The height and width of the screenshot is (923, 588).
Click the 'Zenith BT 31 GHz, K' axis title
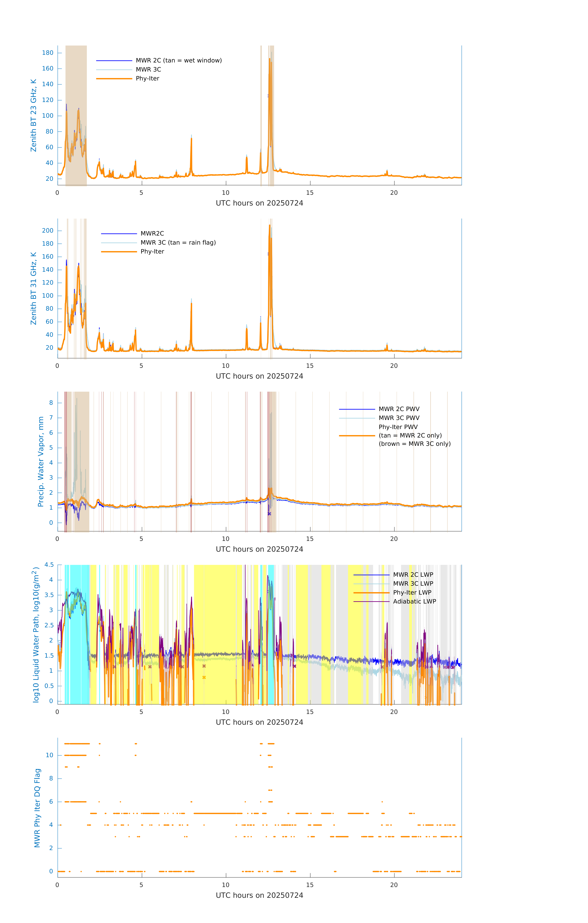pos(34,288)
